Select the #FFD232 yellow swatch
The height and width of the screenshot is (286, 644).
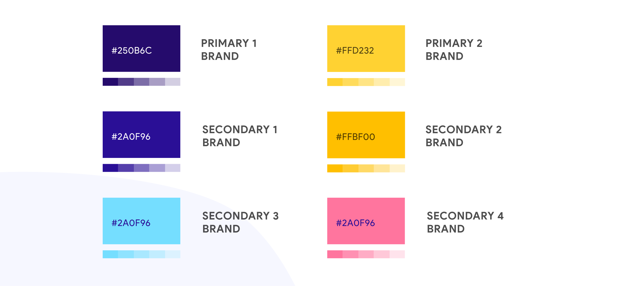pyautogui.click(x=366, y=48)
